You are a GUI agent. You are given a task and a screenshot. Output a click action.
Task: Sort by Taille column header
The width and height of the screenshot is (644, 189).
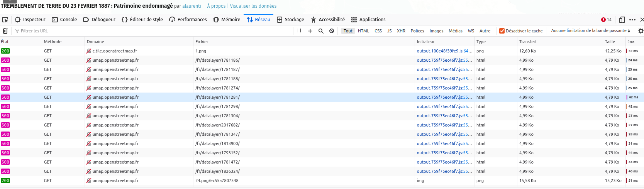coord(614,42)
